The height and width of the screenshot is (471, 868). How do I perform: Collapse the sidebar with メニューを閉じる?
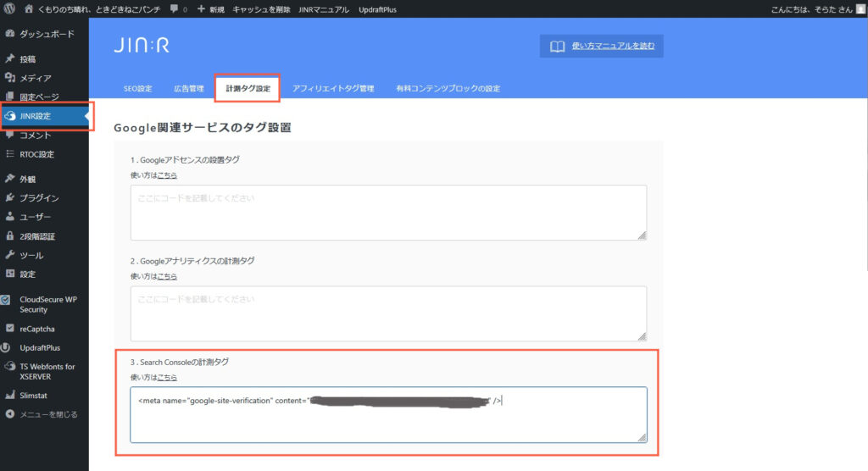(x=48, y=414)
